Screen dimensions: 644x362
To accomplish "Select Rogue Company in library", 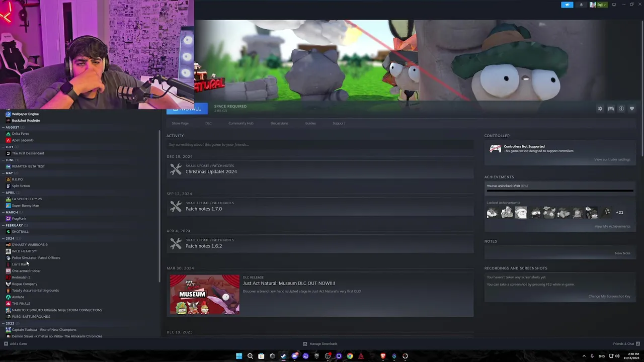I will tap(24, 284).
